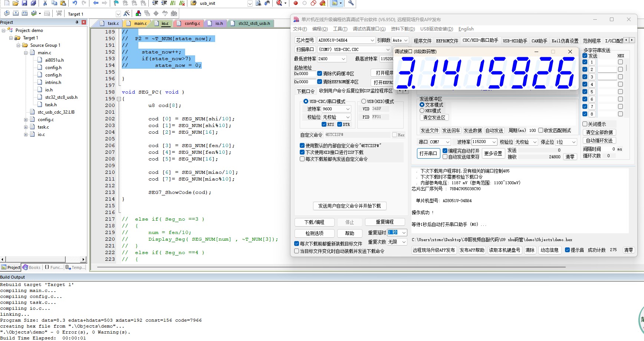644x341 pixels.
Task: Click the Save All icon
Action: click(33, 3)
